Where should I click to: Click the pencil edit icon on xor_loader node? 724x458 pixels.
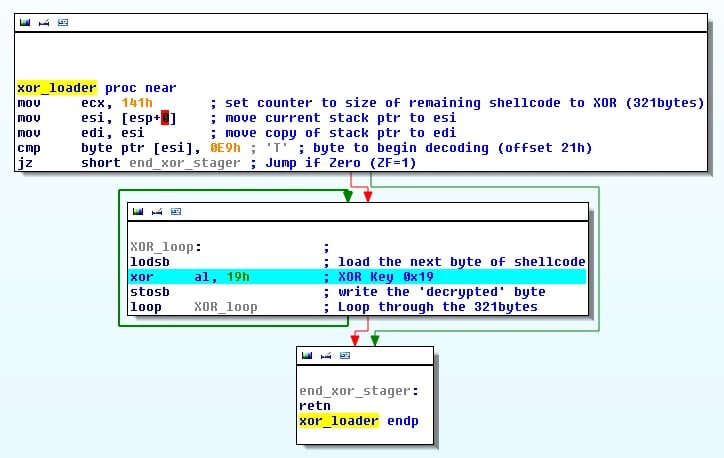(45, 20)
